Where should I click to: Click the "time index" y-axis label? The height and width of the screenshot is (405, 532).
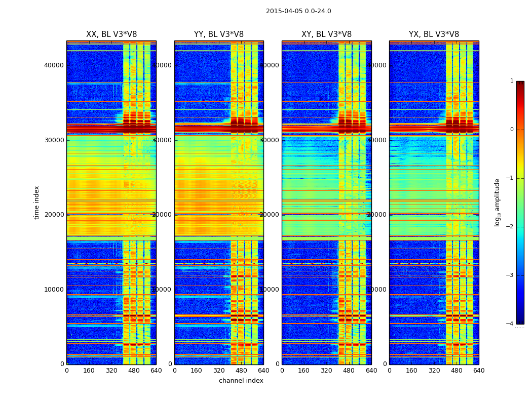36,202
